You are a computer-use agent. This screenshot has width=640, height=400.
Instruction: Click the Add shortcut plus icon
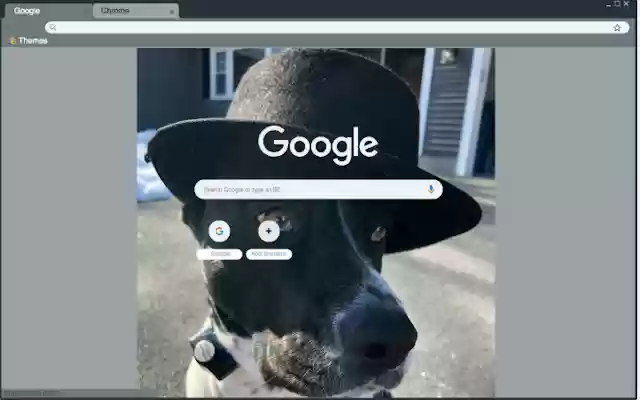coord(269,231)
